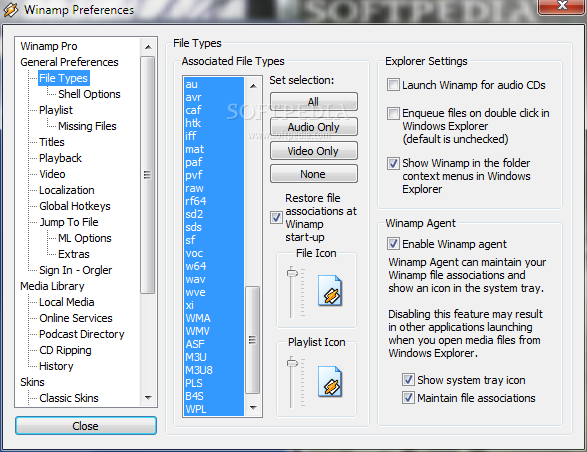This screenshot has height=452, width=587.
Task: Close the Winamp Preferences window
Action: [x=562, y=6]
